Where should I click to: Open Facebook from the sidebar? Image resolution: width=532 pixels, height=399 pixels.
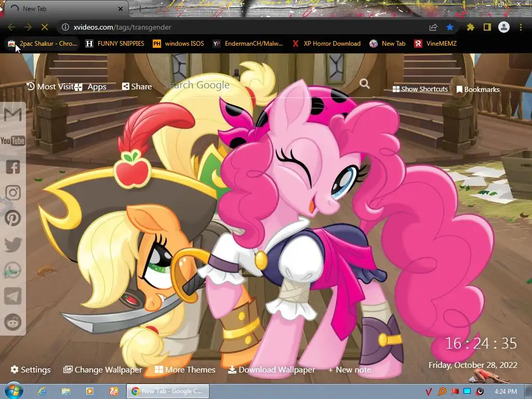click(x=13, y=167)
